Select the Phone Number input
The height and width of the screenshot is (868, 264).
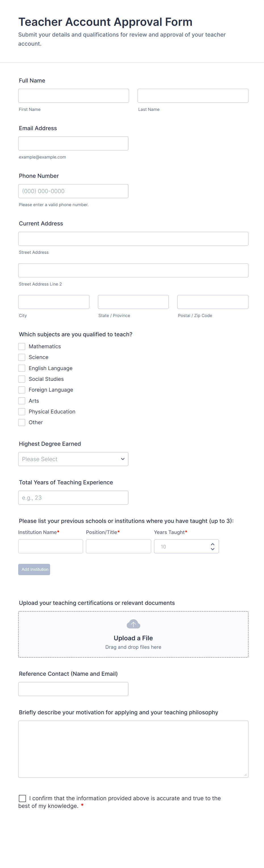(x=73, y=191)
